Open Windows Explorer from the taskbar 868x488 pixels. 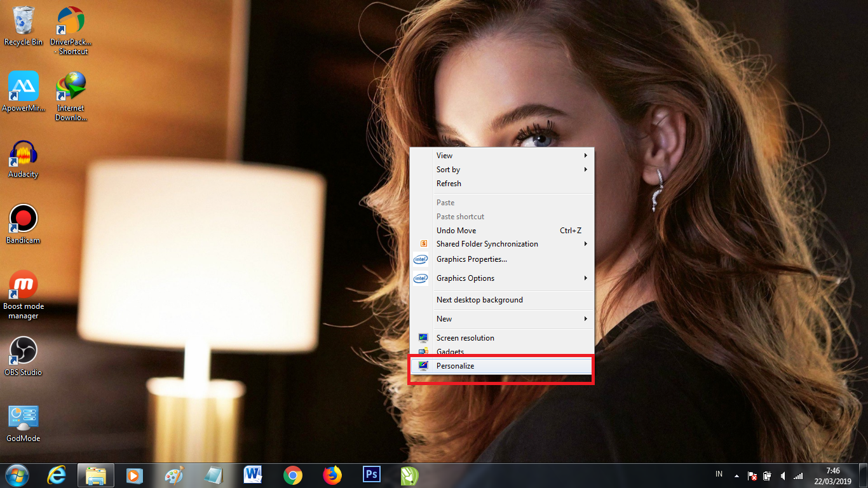[96, 475]
